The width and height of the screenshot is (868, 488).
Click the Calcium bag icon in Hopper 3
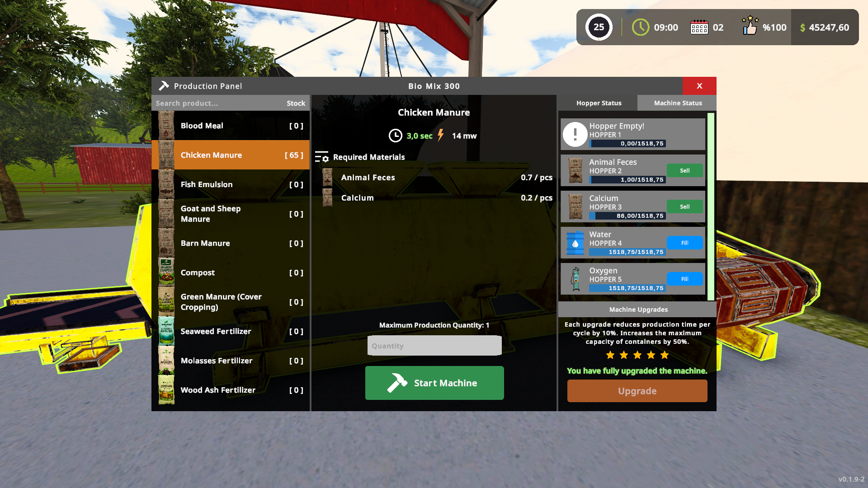coord(575,206)
